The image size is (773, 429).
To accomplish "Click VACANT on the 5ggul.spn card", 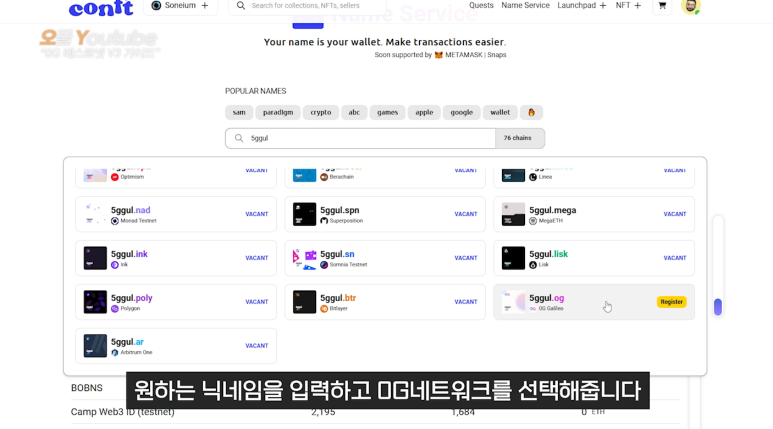I will tap(466, 214).
